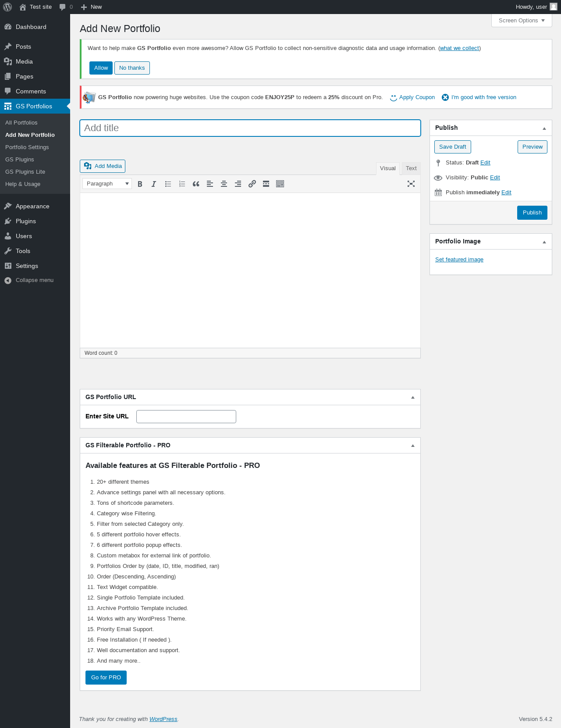Insert or edit a link
The image size is (561, 728).
(252, 184)
